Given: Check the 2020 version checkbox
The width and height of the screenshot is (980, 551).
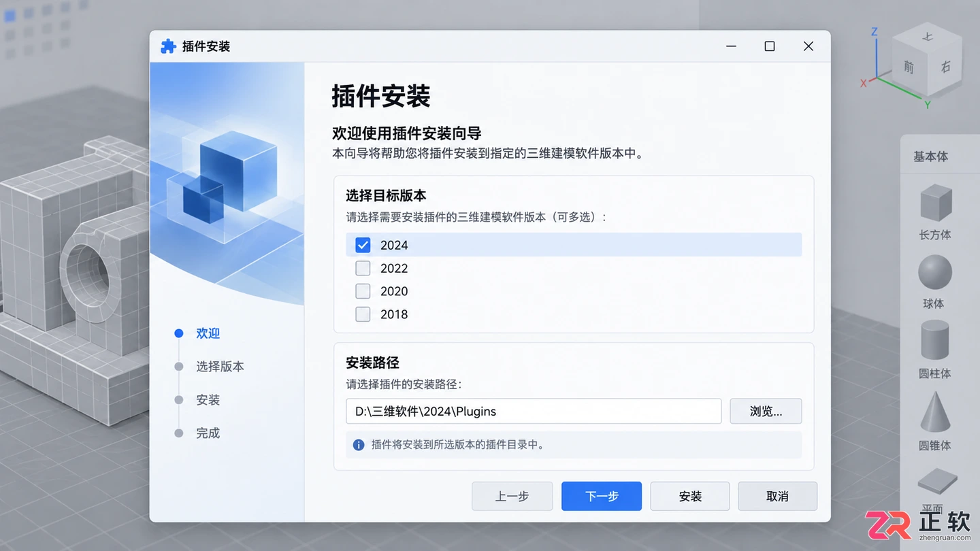Looking at the screenshot, I should pos(363,291).
